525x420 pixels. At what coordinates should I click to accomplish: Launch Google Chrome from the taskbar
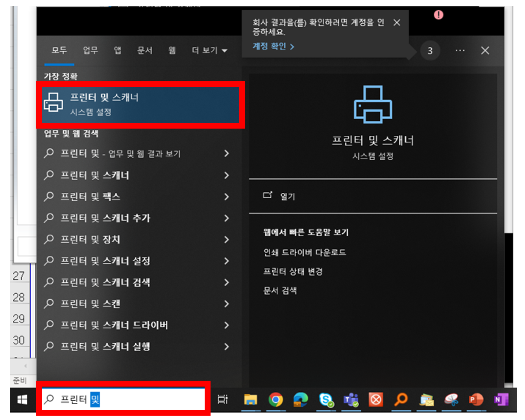coord(275,400)
